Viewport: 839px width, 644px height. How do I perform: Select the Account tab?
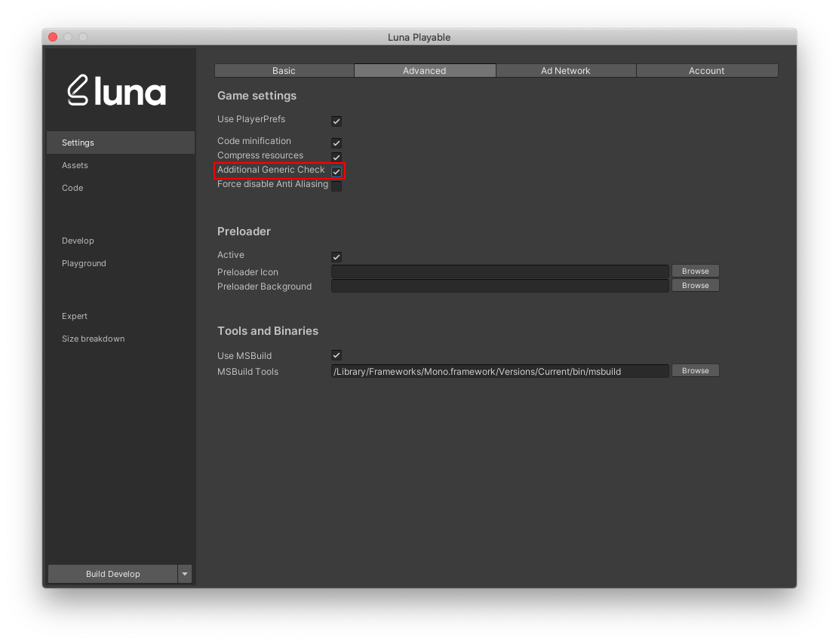pos(707,71)
